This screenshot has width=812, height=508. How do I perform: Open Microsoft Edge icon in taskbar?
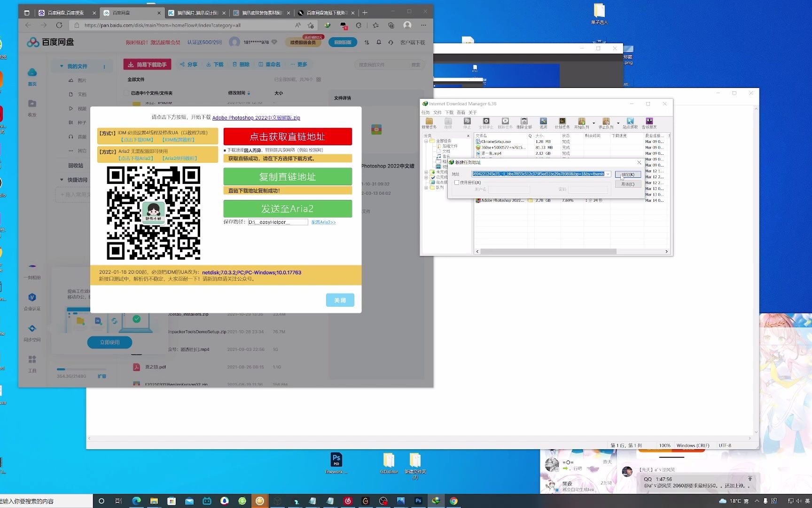(136, 501)
